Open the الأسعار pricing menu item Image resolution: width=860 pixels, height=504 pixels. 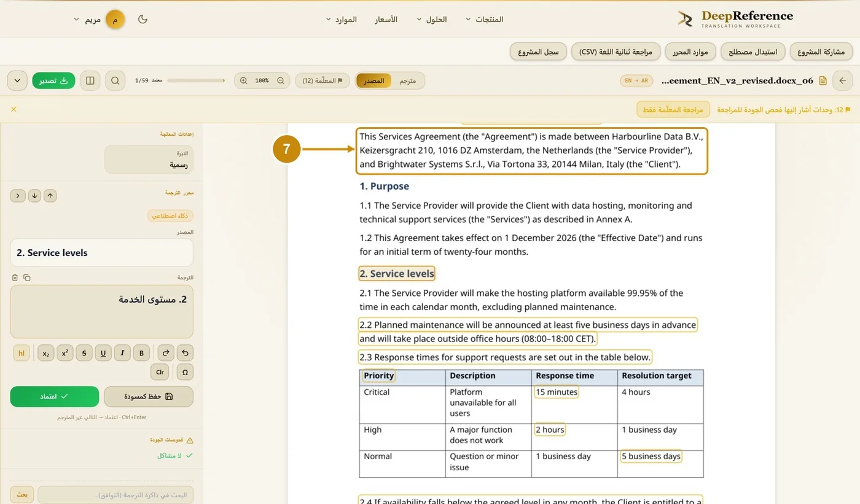tap(386, 20)
